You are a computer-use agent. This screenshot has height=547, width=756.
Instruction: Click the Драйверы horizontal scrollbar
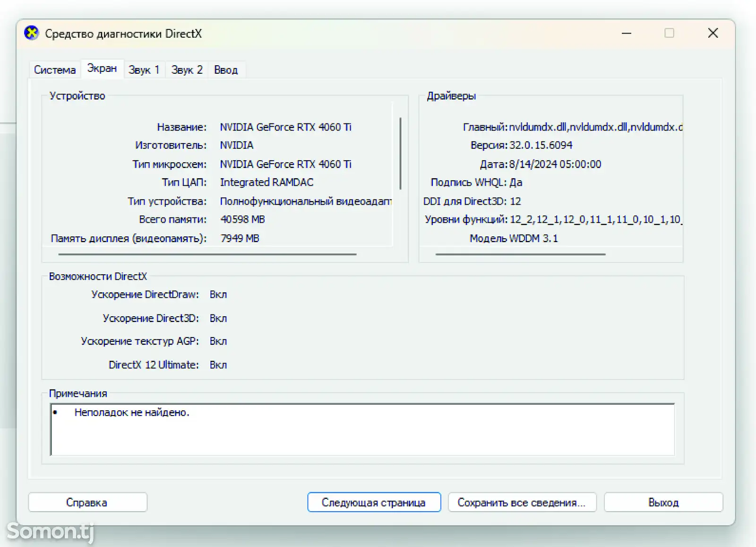pos(520,254)
